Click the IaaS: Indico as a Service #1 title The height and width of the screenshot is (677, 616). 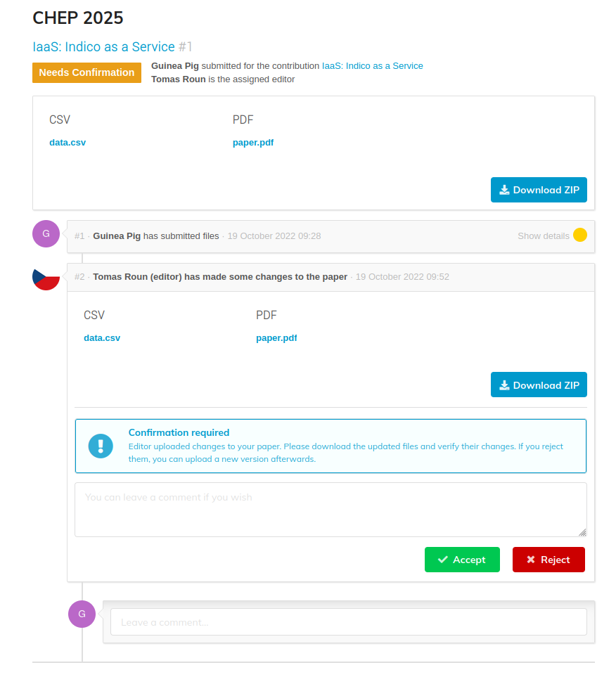pos(113,46)
